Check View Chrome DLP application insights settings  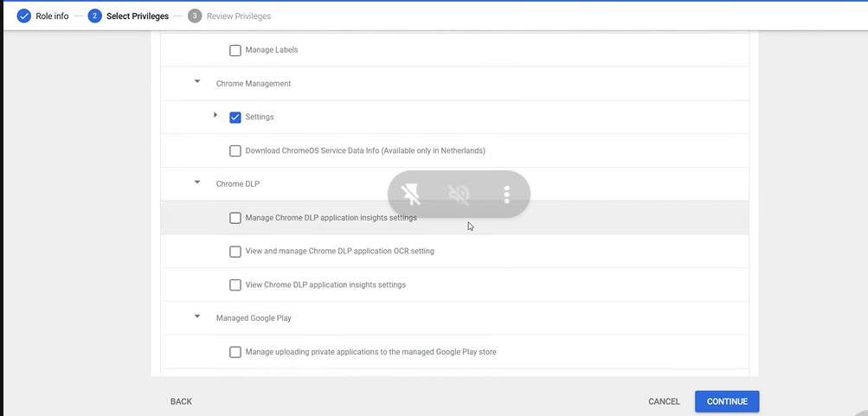pos(235,285)
